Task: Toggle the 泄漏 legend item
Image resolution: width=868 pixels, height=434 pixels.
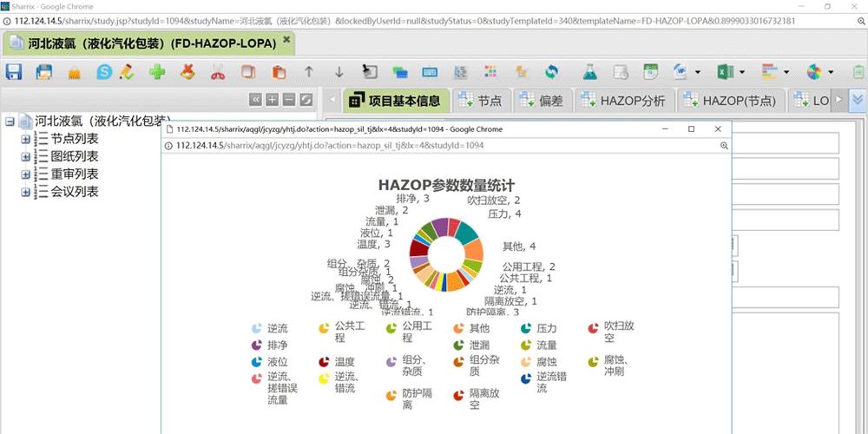Action: click(471, 345)
